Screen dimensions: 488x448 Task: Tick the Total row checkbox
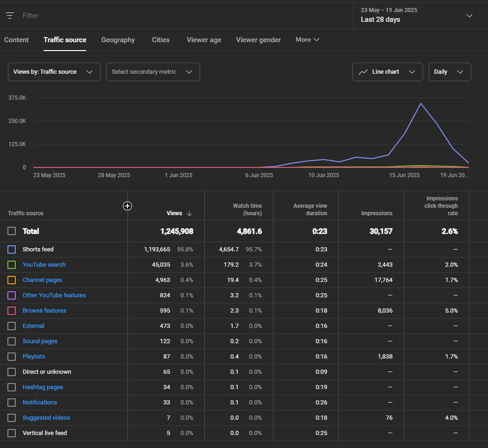pyautogui.click(x=12, y=231)
